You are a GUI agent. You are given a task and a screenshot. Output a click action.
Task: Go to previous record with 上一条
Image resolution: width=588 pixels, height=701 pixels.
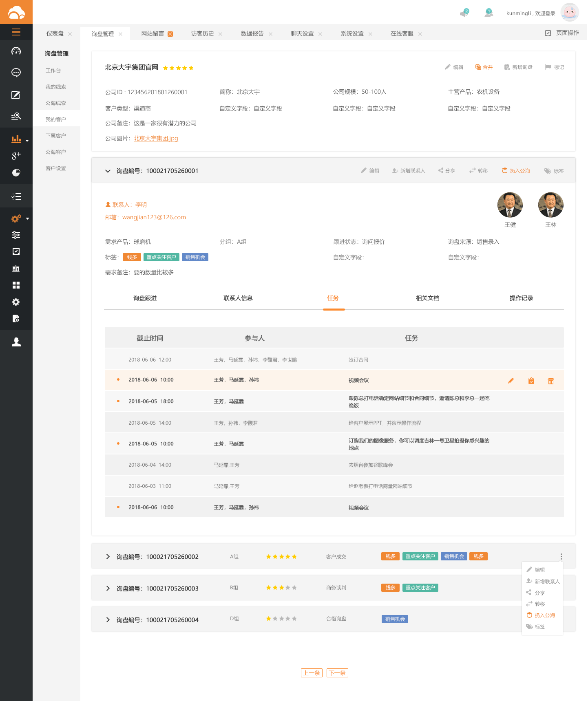click(312, 673)
